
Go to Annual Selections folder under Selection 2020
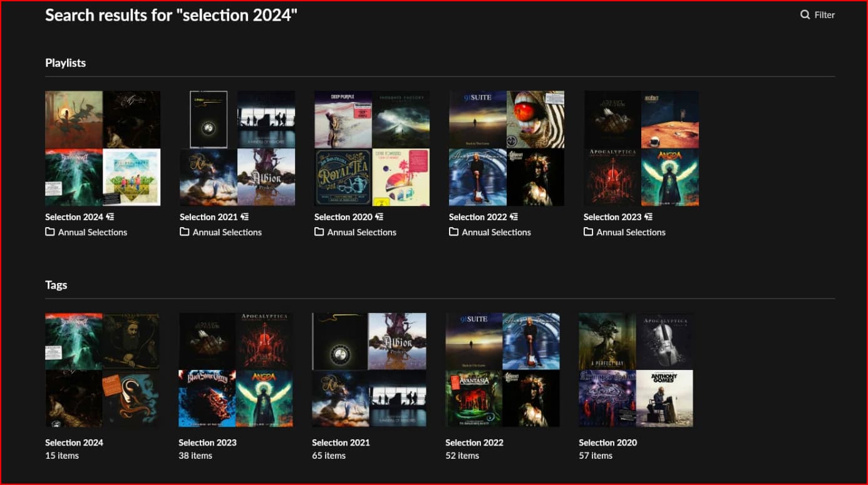point(362,232)
